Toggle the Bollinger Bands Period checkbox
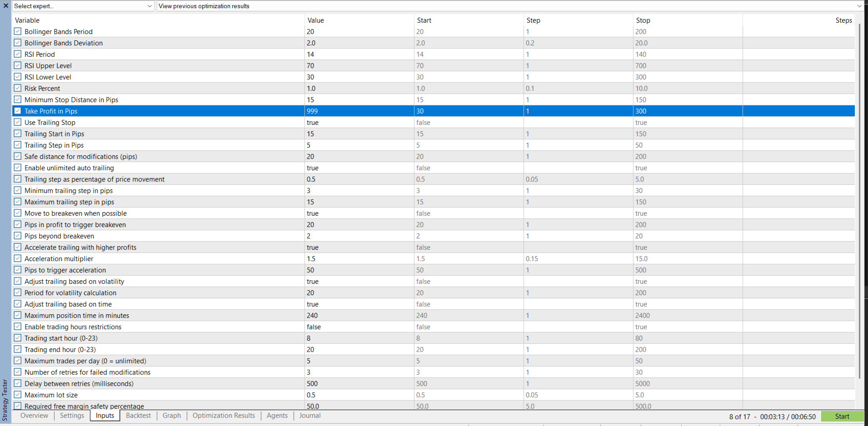The image size is (868, 426). pyautogui.click(x=18, y=31)
